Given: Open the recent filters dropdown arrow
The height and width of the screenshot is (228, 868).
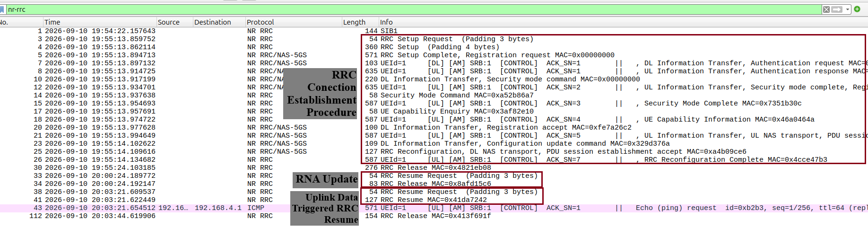Looking at the screenshot, I should [x=848, y=9].
